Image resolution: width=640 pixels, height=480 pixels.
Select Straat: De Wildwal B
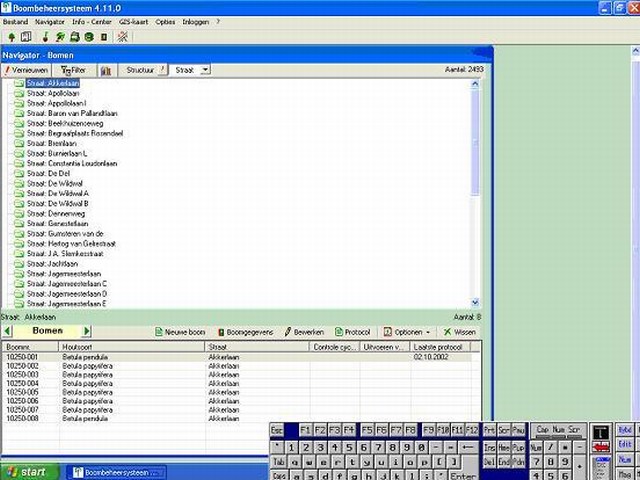click(58, 204)
